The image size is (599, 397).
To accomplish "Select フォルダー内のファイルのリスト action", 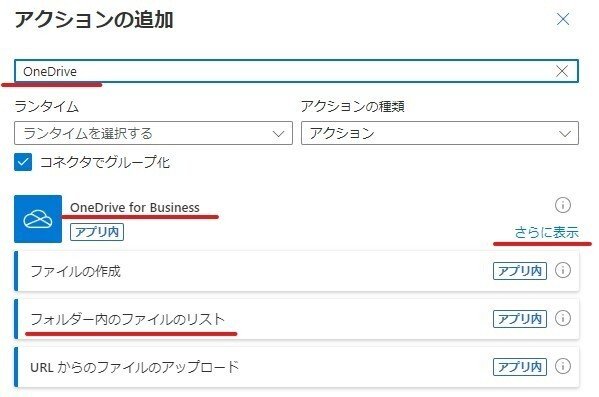I will tap(297, 319).
